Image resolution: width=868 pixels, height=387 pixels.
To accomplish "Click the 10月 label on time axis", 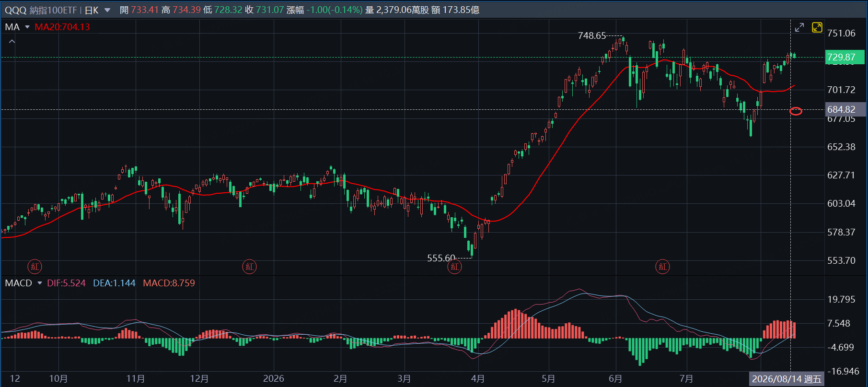I will 58,379.
